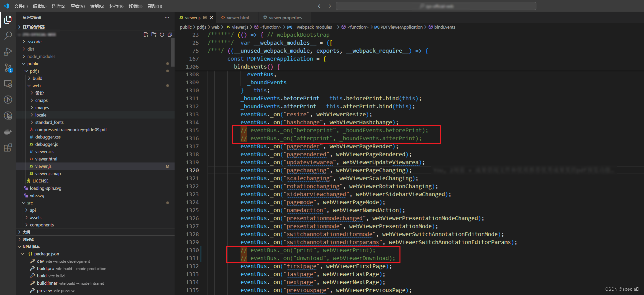This screenshot has height=295, width=644.
Task: Open Run and Debug view
Action: (8, 51)
